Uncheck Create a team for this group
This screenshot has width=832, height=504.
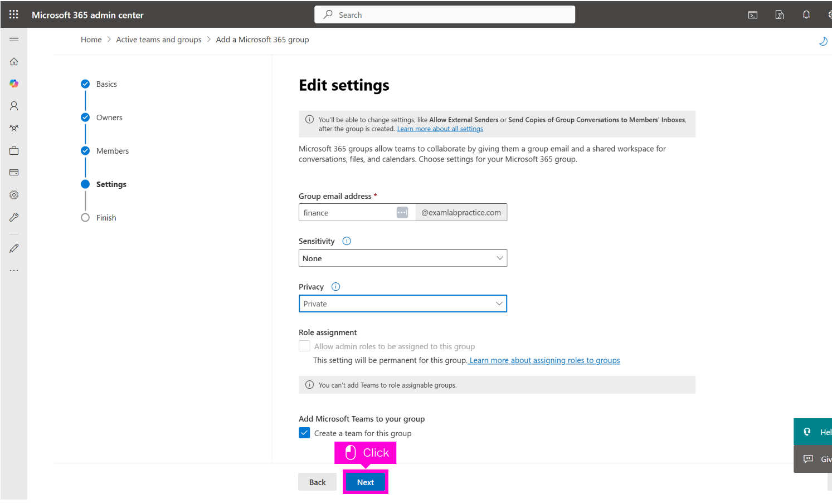[304, 433]
